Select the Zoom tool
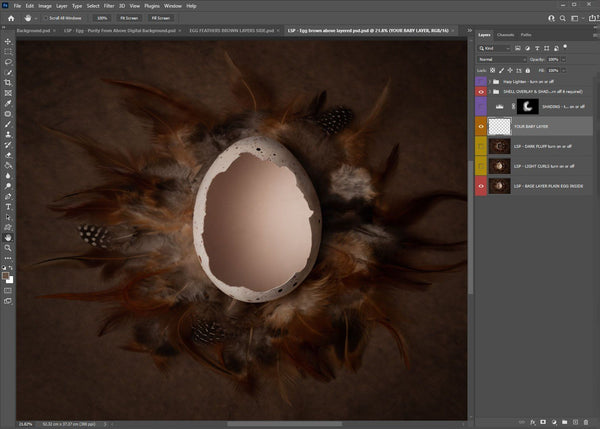This screenshot has width=600, height=429. [8, 247]
